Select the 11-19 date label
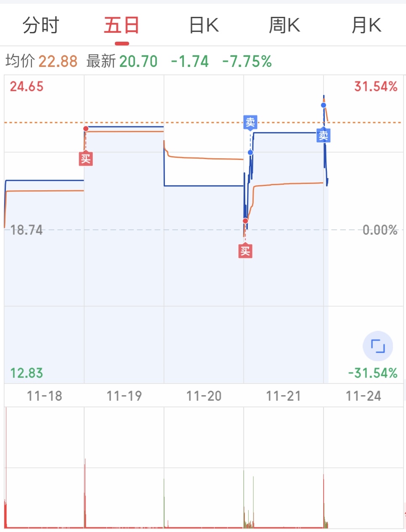Screen dimensions: 406x532 [x=124, y=396]
